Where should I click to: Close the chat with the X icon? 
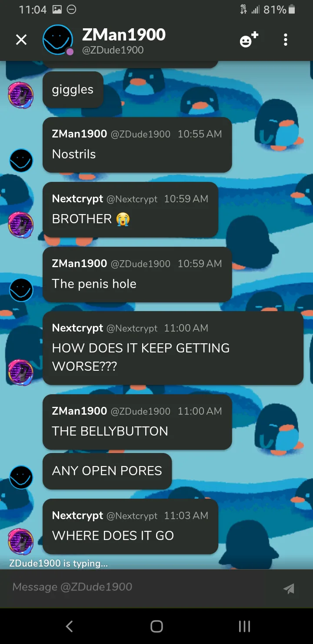21,40
